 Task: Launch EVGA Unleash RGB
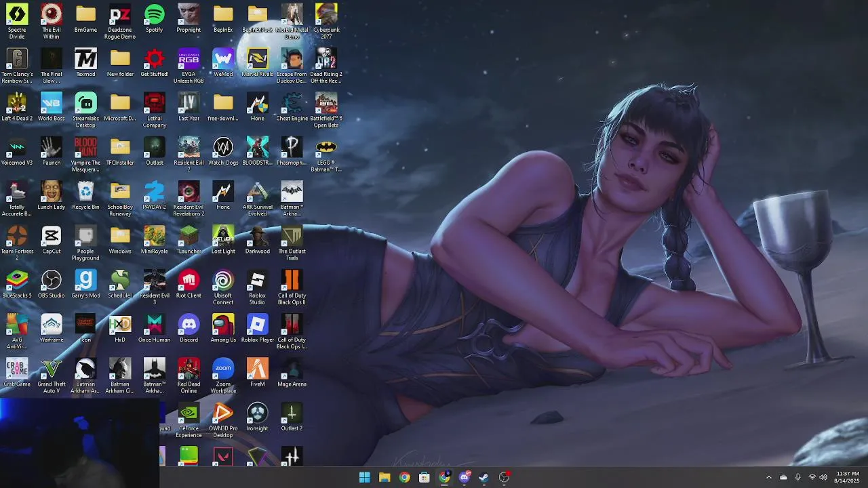pyautogui.click(x=189, y=66)
